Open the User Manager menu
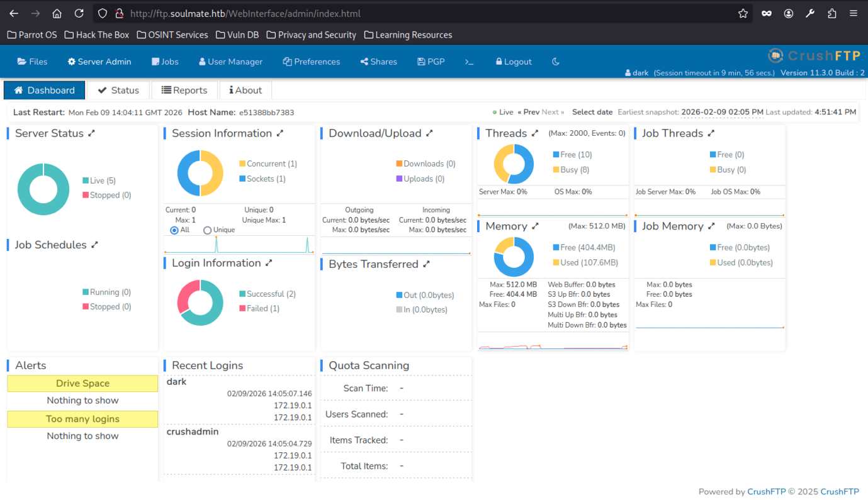 tap(230, 62)
